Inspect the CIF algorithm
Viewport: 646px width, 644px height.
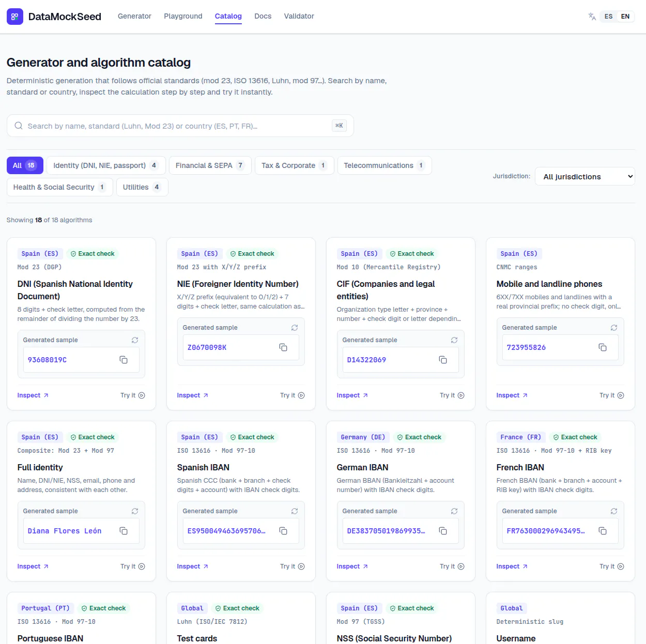coord(352,395)
